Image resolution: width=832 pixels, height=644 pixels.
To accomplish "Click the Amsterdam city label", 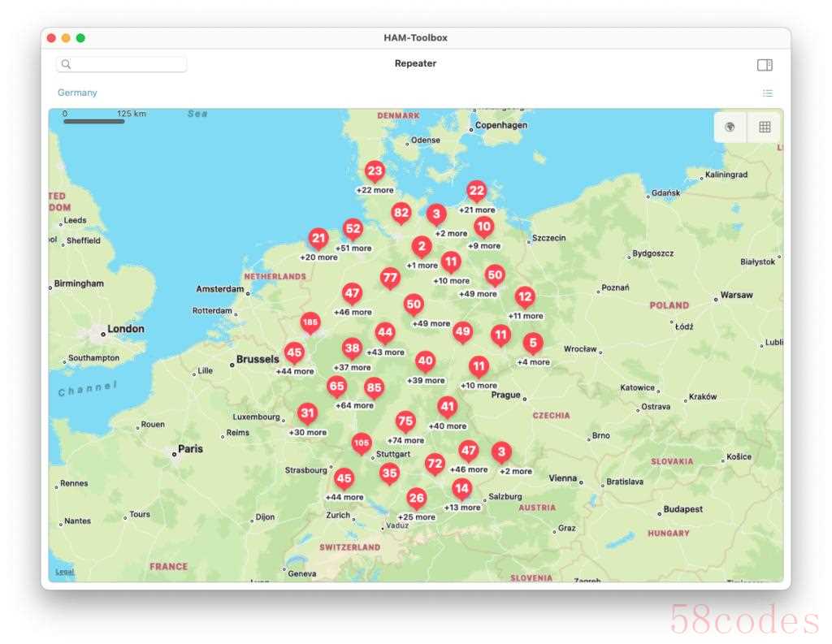I will (220, 289).
